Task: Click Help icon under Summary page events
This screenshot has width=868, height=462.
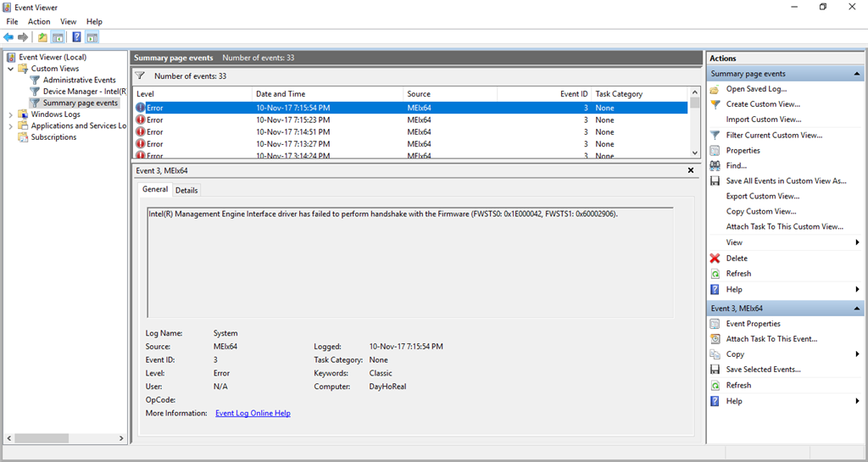Action: (715, 289)
